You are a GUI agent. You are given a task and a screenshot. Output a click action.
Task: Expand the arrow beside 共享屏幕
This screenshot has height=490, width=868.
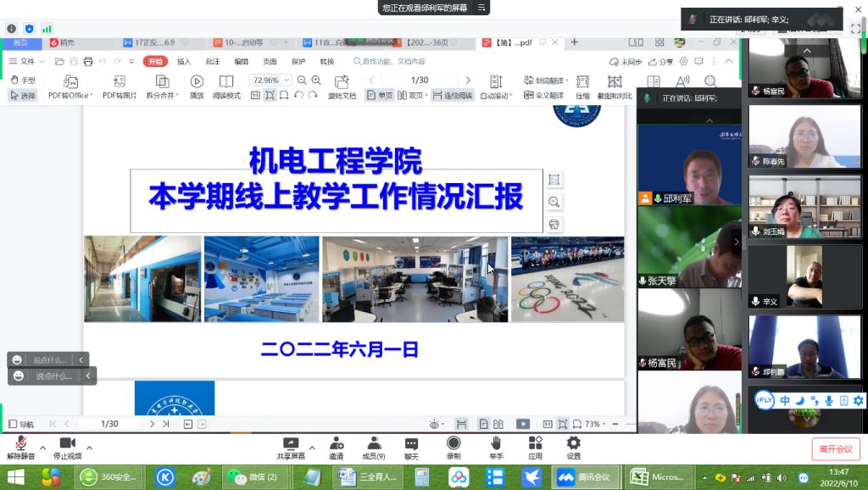(x=312, y=448)
